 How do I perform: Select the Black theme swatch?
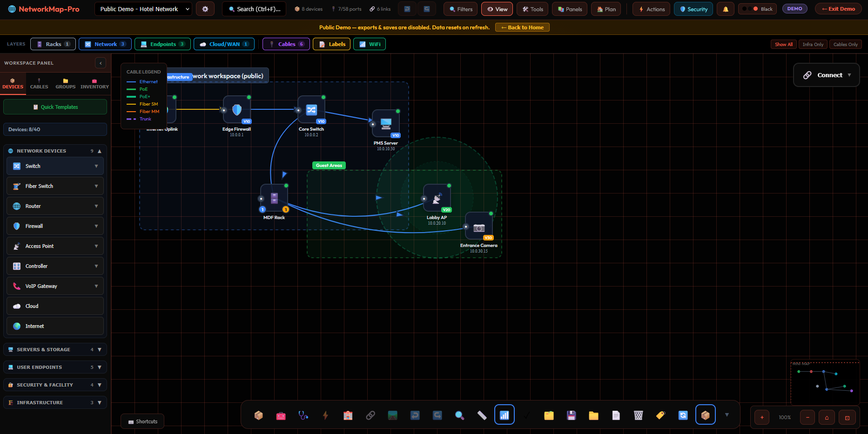click(757, 8)
